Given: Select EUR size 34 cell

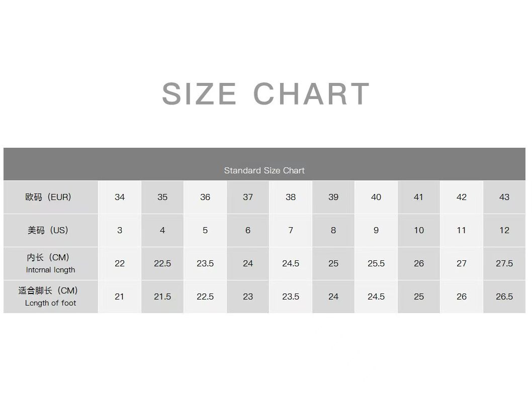Looking at the screenshot, I should pos(120,197).
